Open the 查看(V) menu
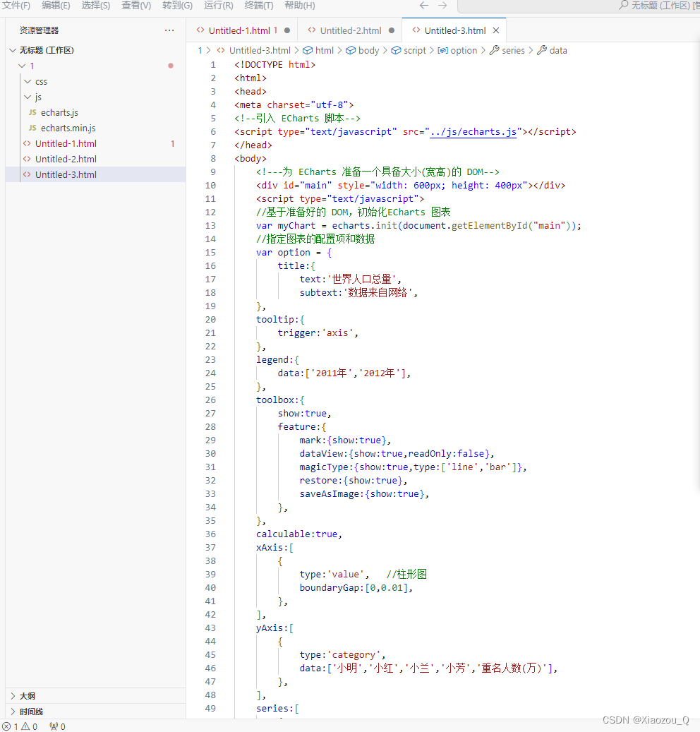700x732 pixels. 136,6
